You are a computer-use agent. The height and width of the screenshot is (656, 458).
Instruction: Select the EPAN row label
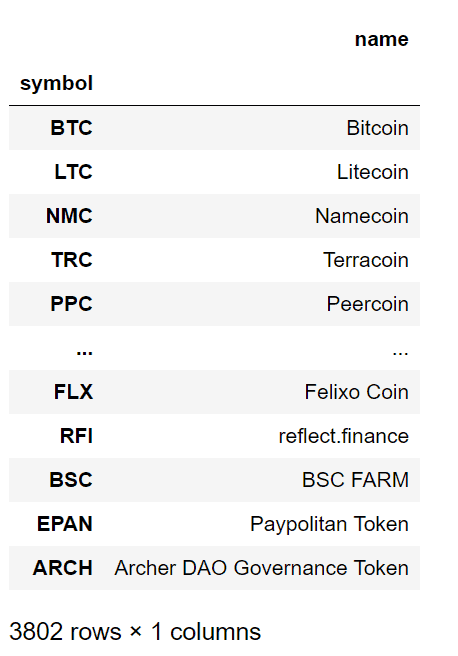pos(65,524)
